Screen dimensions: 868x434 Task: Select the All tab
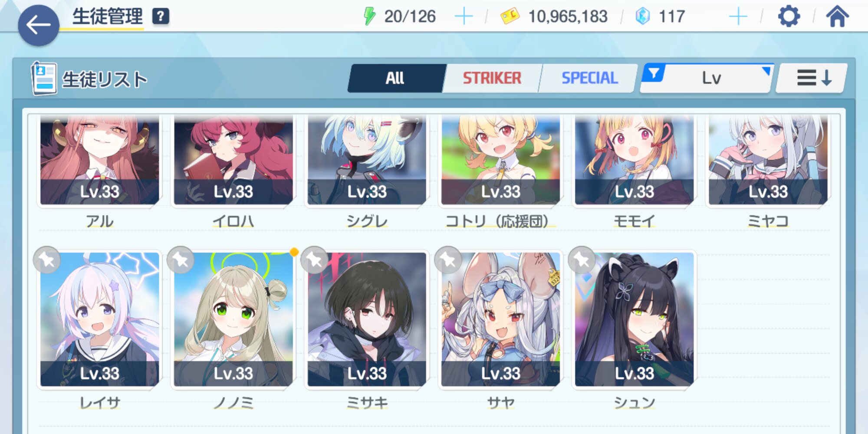pyautogui.click(x=396, y=78)
